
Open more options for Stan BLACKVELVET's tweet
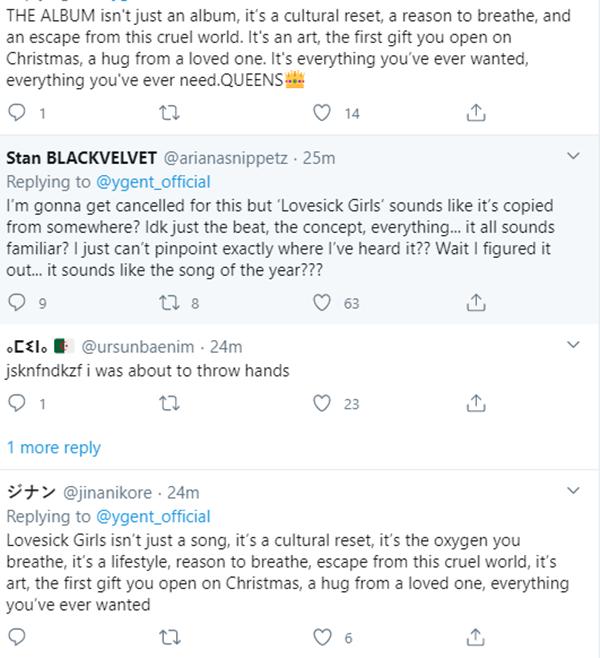(573, 157)
